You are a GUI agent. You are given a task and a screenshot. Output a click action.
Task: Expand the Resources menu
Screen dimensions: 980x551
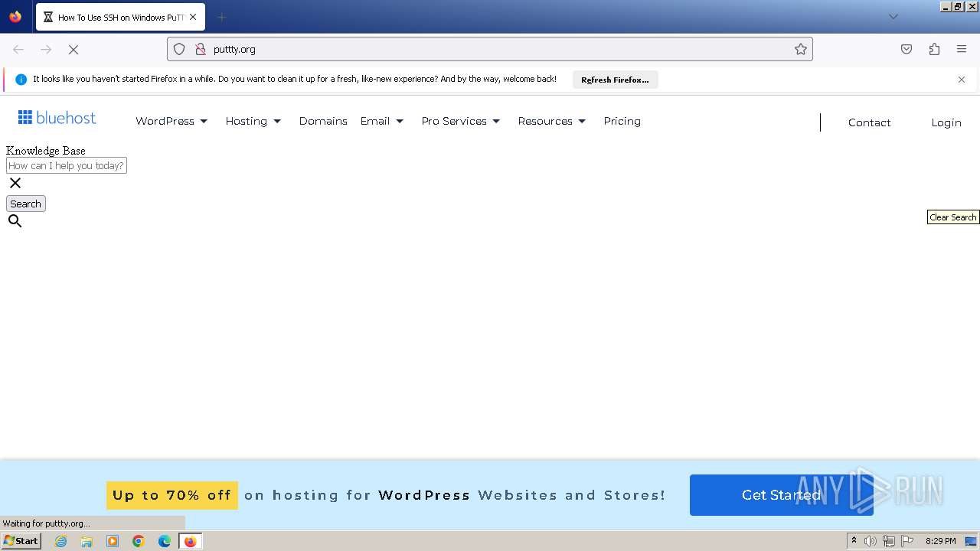(552, 121)
